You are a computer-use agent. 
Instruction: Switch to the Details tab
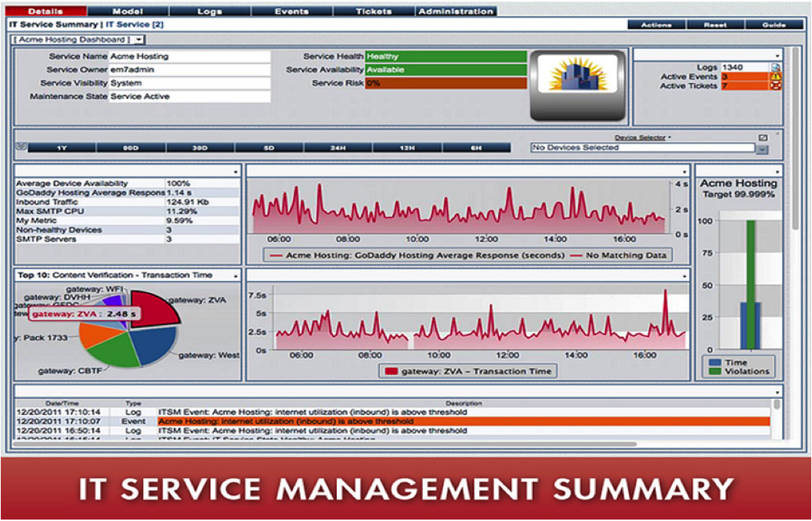(x=46, y=11)
